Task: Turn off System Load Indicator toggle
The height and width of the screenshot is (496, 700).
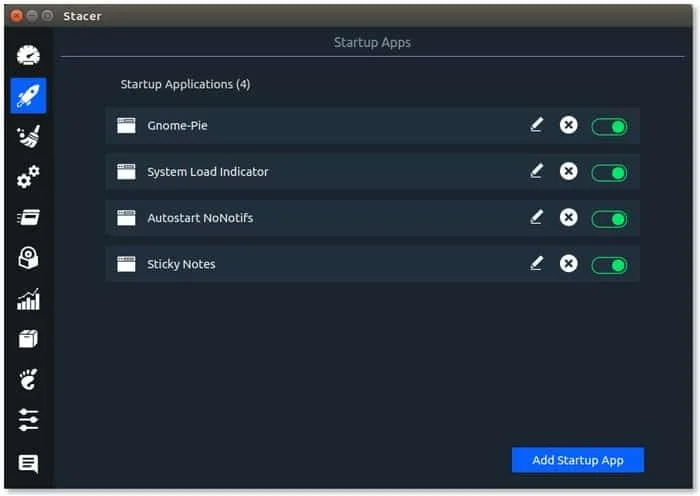Action: (x=609, y=173)
